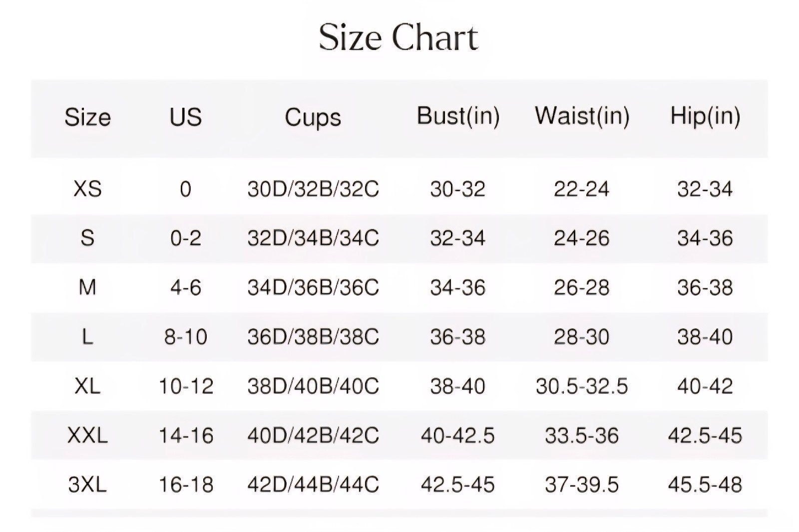The height and width of the screenshot is (532, 799).
Task: Select the S size row label
Action: pos(87,238)
